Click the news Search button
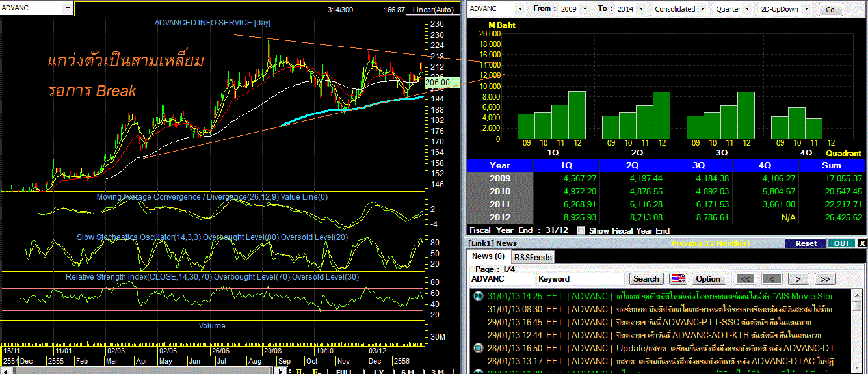 coord(646,279)
